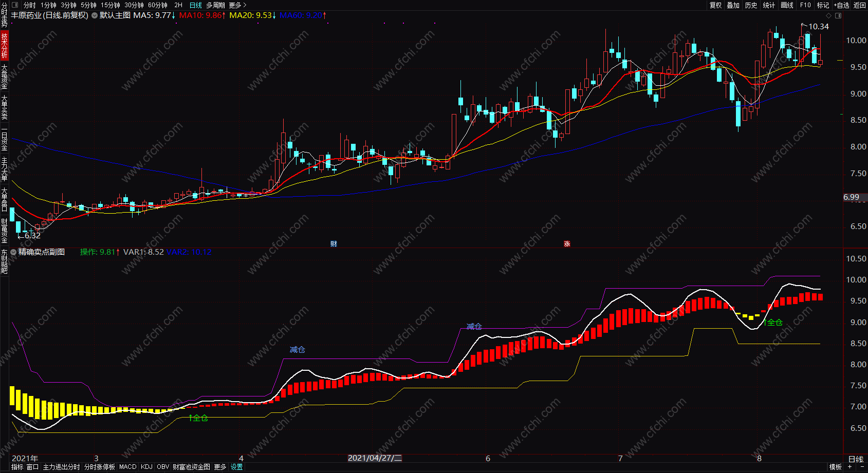Open the 统计 statistics button
Viewport: 868px width, 473px height.
[x=769, y=5]
